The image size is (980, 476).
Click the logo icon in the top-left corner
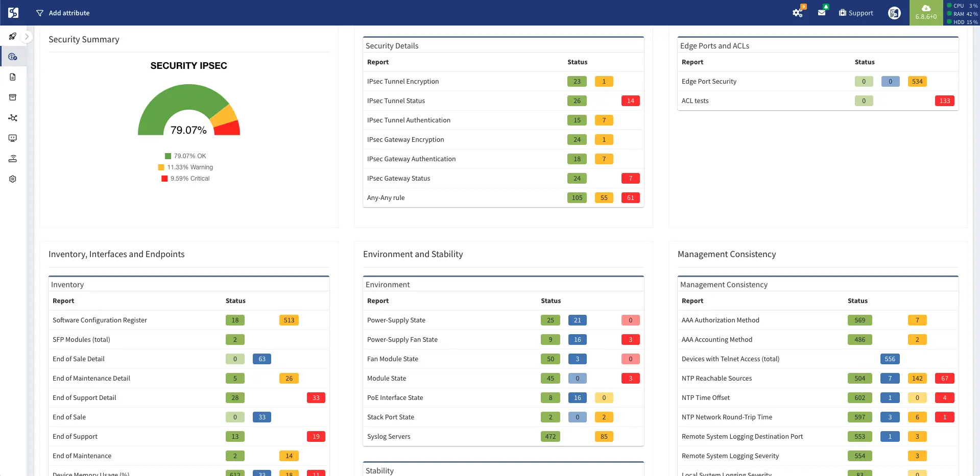coord(13,13)
